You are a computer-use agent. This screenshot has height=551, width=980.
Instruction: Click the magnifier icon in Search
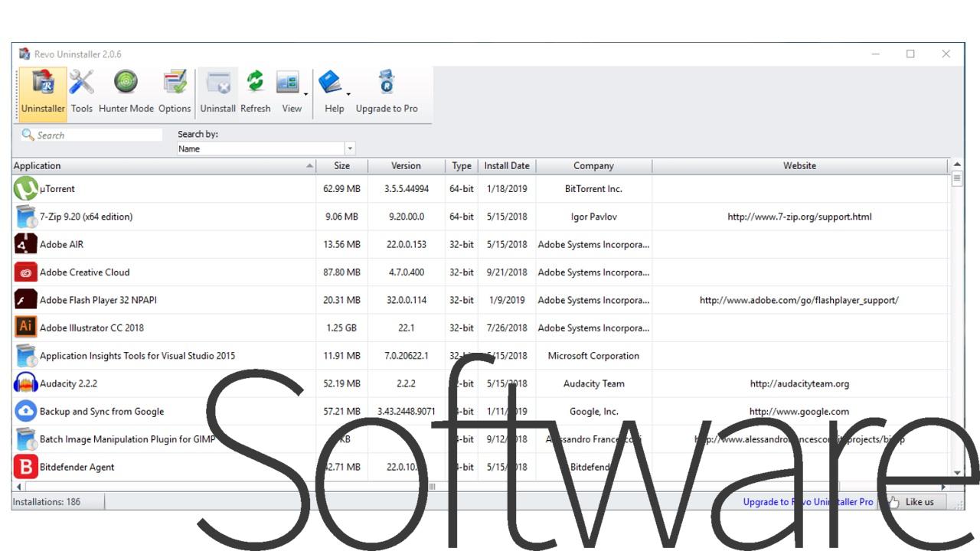[28, 135]
